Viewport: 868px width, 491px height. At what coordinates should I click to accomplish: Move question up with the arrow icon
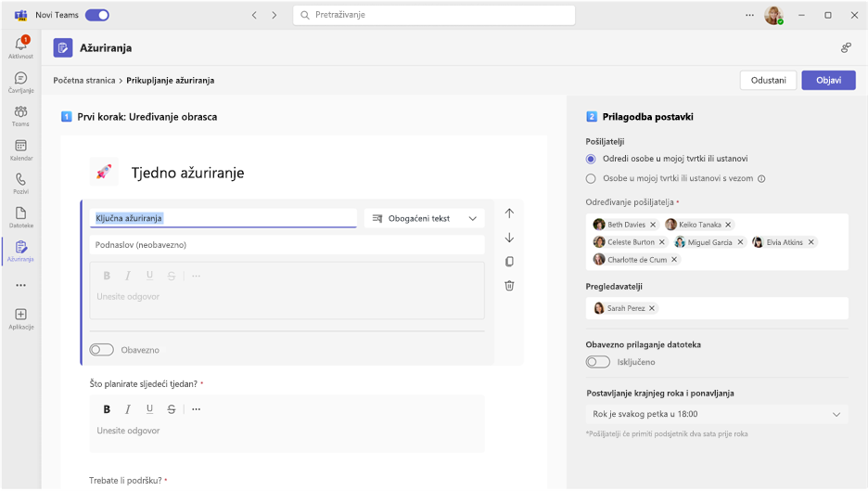(x=509, y=213)
